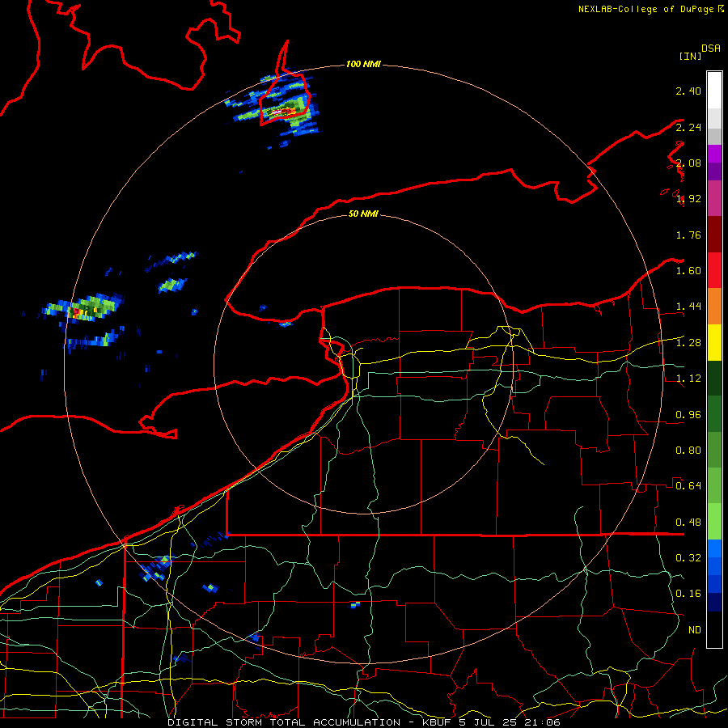The image size is (728, 728).
Task: Select the 2.08 legend value
Action: coord(688,163)
